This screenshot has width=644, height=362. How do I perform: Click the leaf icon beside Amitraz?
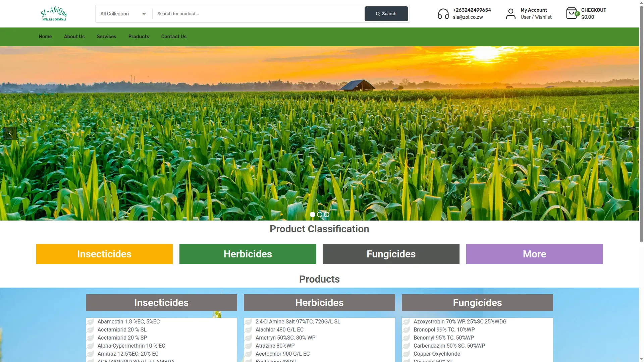pyautogui.click(x=90, y=354)
